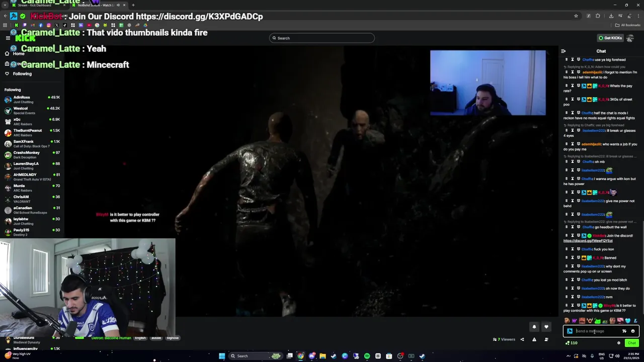This screenshot has height=362, width=644.
Task: Open Discord from the taskbar
Action: [311, 356]
